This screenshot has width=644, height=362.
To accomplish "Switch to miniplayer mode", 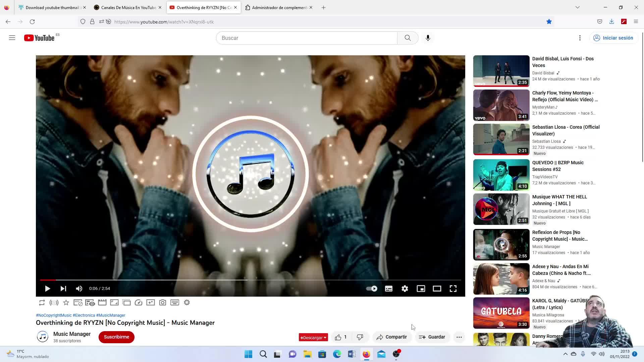I will tap(421, 289).
